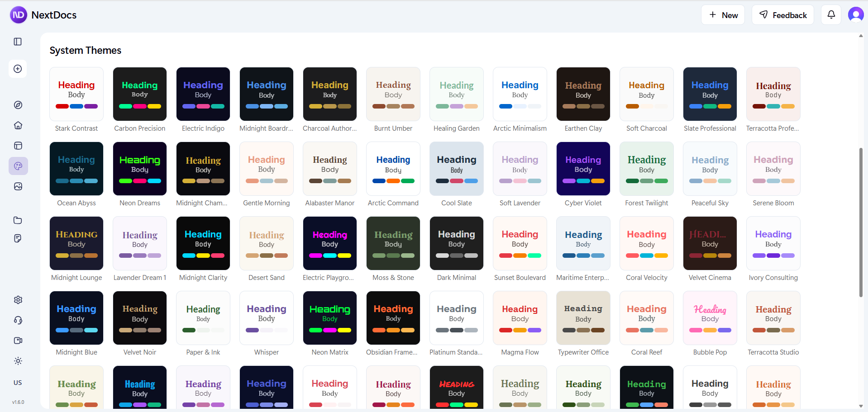Send Feedback using the Feedback button
This screenshot has width=868, height=412.
[x=782, y=14]
